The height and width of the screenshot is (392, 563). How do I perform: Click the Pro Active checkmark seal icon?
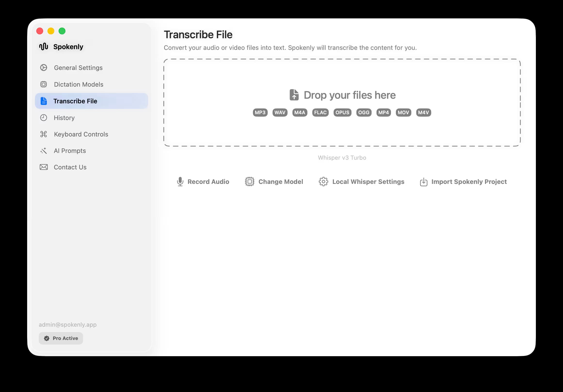pos(47,338)
